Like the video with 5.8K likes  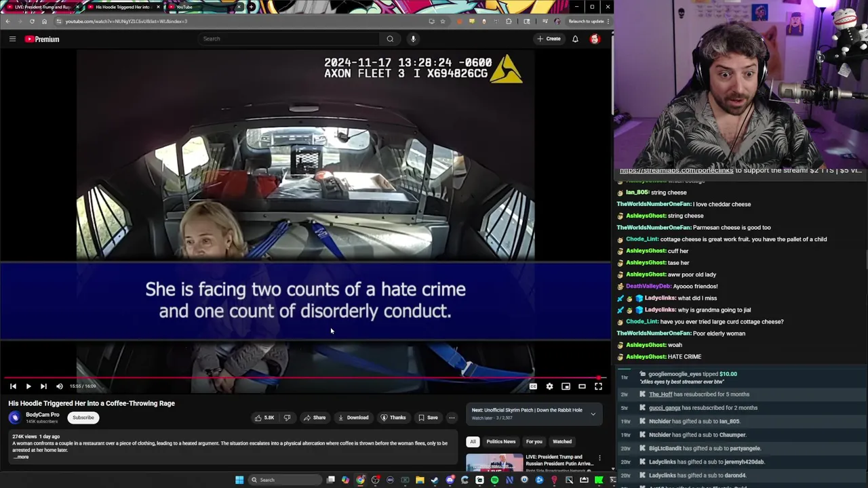(x=264, y=418)
